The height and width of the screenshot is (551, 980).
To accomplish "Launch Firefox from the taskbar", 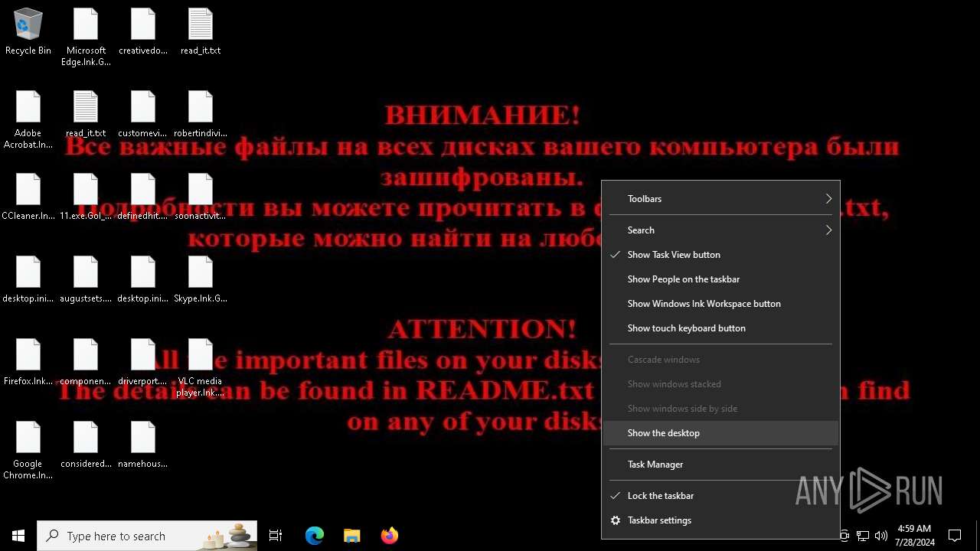I will pos(390,536).
